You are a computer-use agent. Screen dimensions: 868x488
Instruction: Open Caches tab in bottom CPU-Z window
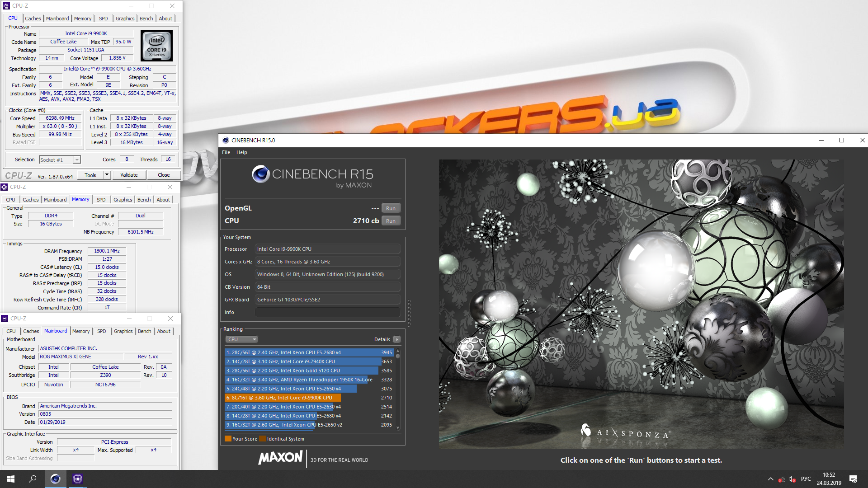pos(31,331)
